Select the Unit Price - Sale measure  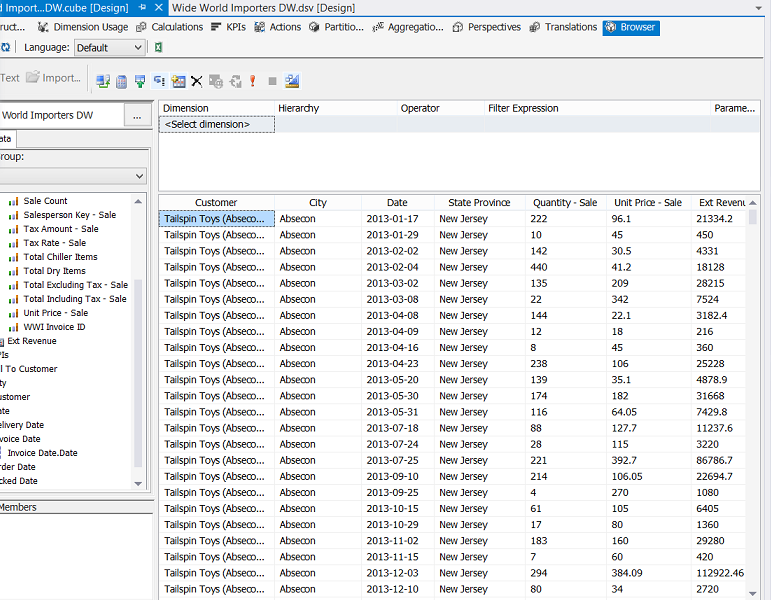tap(55, 313)
